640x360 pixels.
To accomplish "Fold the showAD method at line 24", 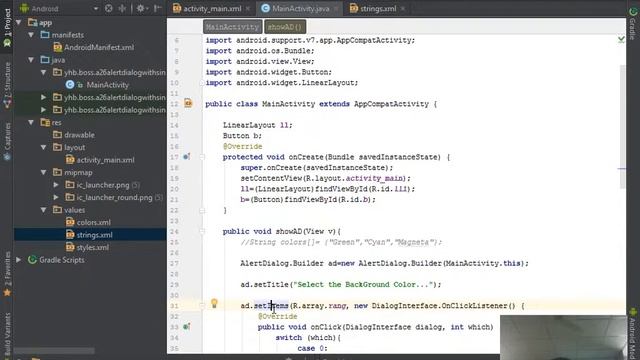I will pos(202,231).
